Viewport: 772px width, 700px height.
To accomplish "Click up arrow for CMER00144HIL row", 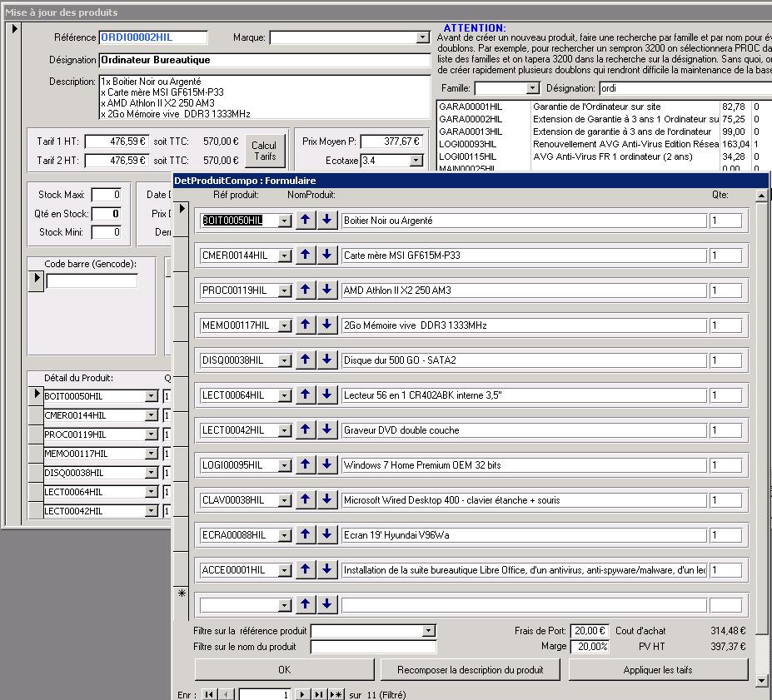I will (306, 255).
